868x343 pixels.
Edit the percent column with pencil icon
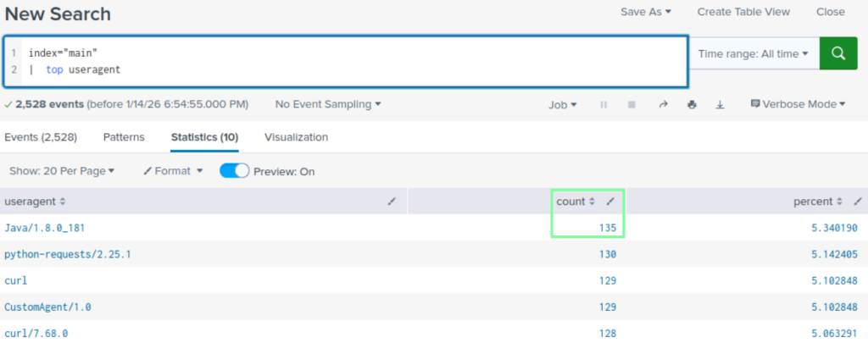pos(857,202)
